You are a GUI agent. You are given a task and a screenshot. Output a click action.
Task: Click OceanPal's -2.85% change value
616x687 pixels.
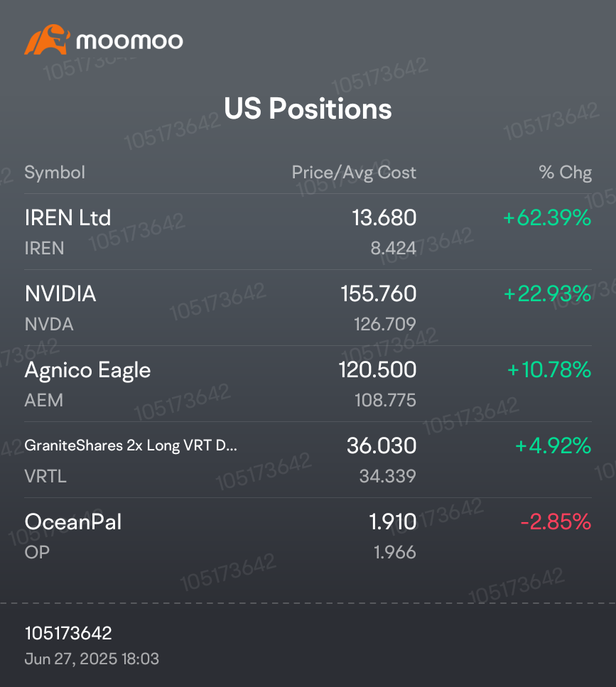pos(556,522)
